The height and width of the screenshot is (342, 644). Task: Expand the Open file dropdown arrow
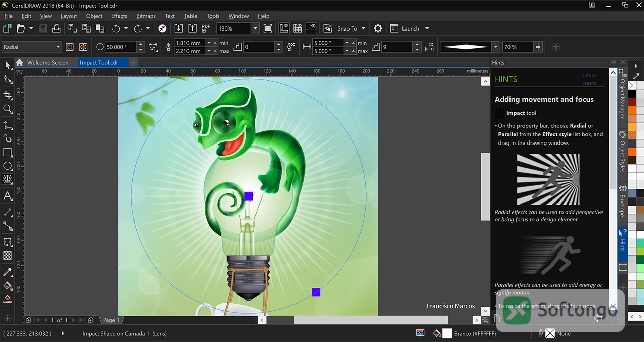coord(31,28)
